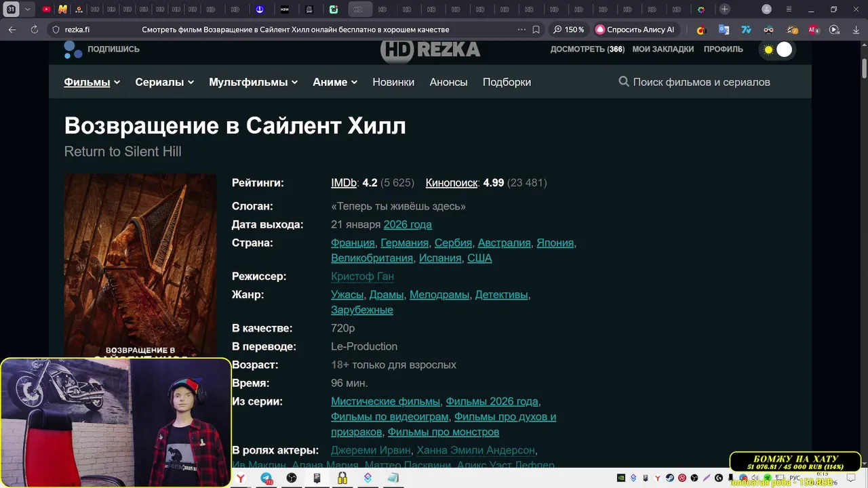Image resolution: width=868 pixels, height=488 pixels.
Task: Open the Подборки section
Action: click(507, 82)
